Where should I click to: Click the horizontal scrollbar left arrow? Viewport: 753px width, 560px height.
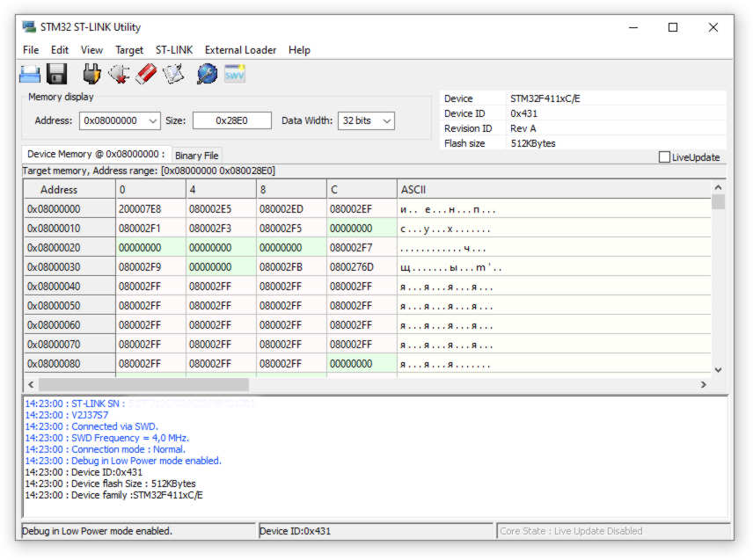[31, 384]
